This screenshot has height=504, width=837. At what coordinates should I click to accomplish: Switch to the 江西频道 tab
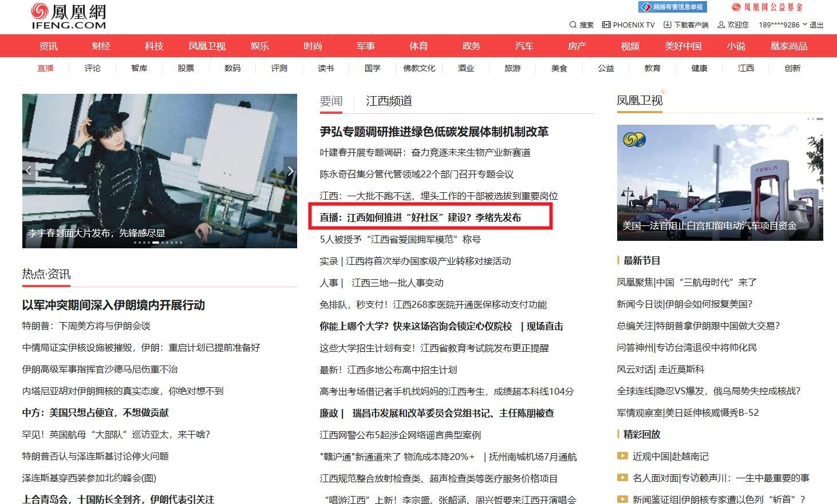[x=389, y=101]
